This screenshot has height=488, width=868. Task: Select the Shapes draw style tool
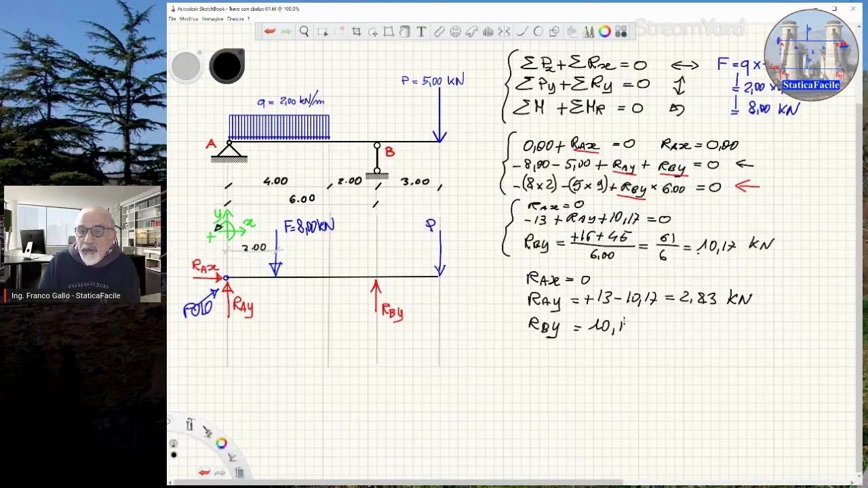pos(554,32)
